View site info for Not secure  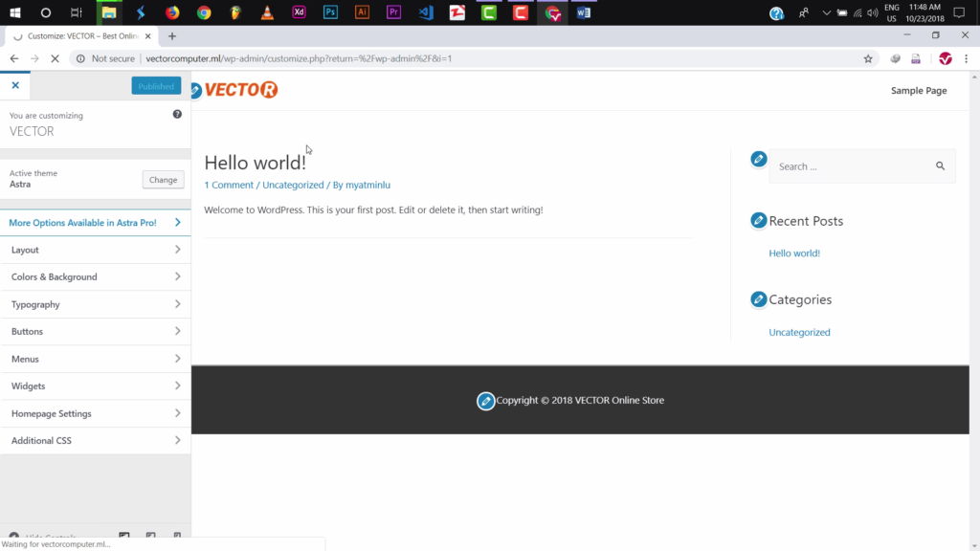pyautogui.click(x=105, y=58)
